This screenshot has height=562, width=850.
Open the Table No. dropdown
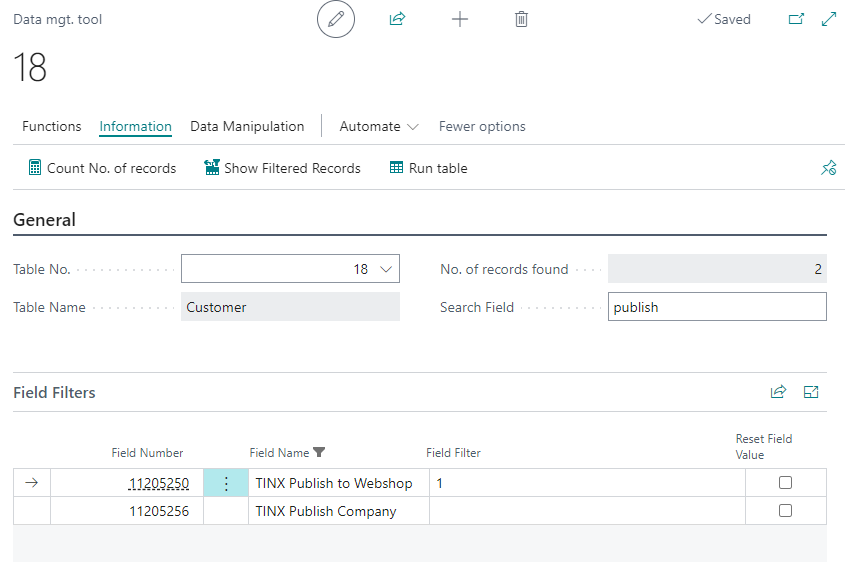(387, 269)
